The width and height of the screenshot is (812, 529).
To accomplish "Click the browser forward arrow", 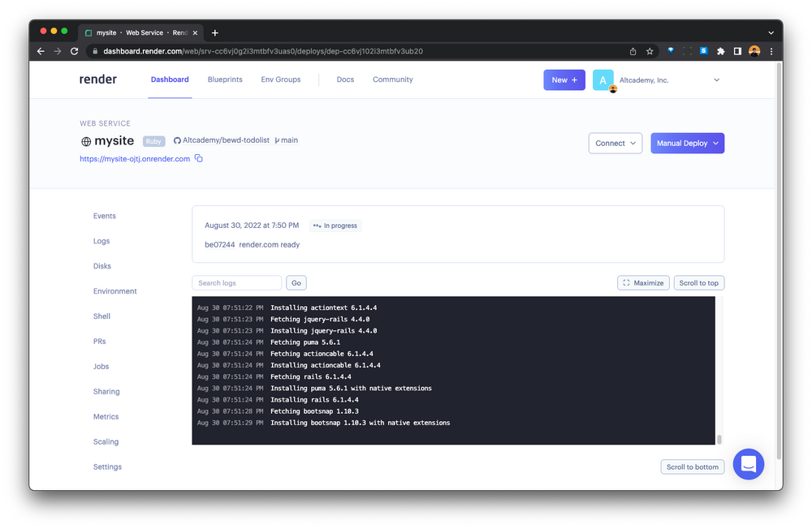I will pyautogui.click(x=58, y=51).
